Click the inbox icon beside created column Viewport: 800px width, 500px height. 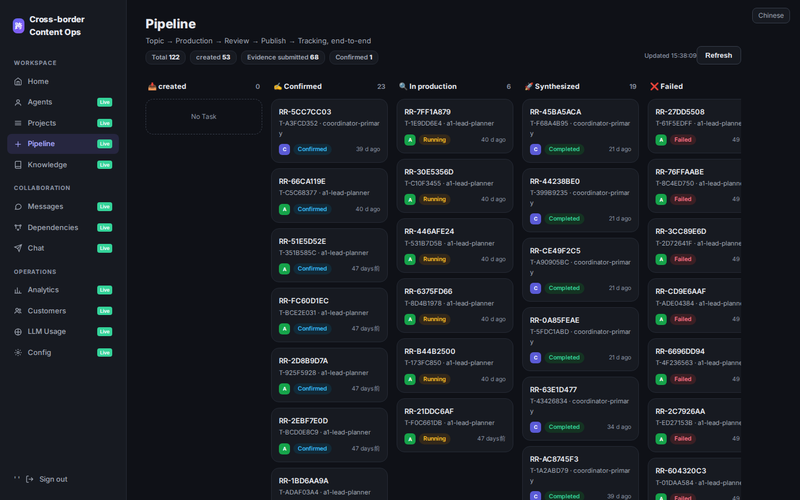coord(152,87)
